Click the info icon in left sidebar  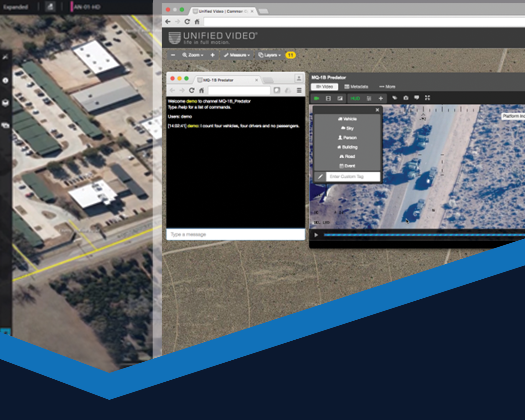click(x=6, y=80)
